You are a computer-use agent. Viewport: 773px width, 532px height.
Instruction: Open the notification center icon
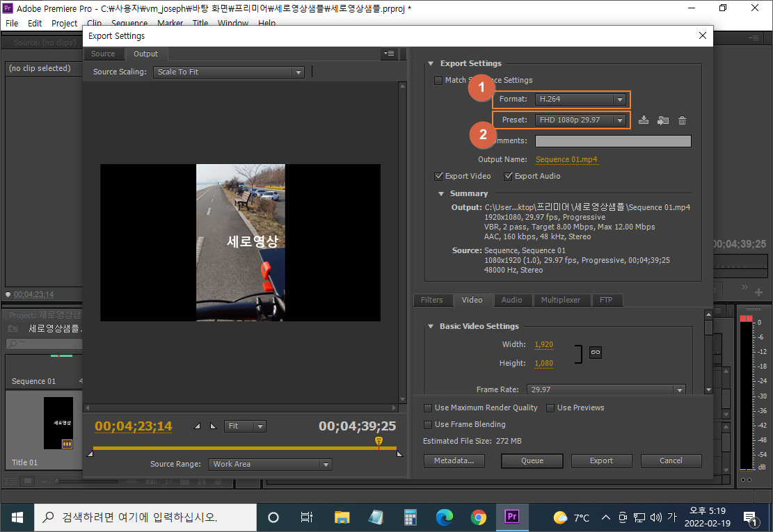[x=751, y=518]
